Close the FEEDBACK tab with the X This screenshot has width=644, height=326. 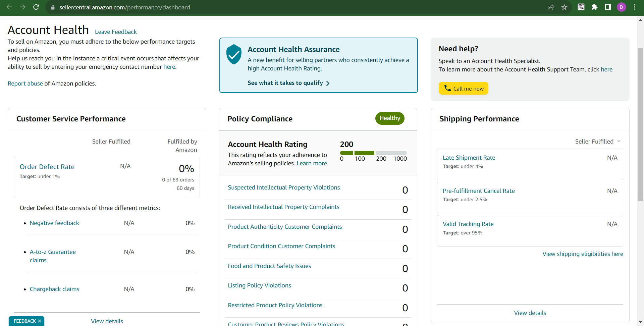(40, 321)
